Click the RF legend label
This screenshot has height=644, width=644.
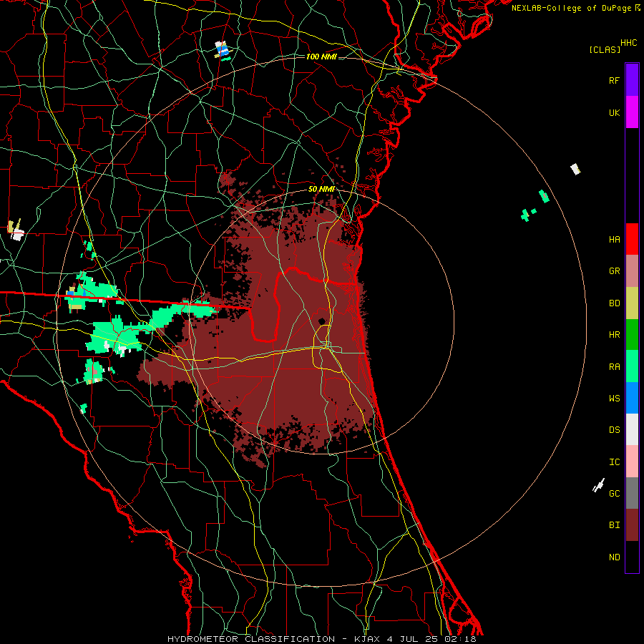[615, 80]
